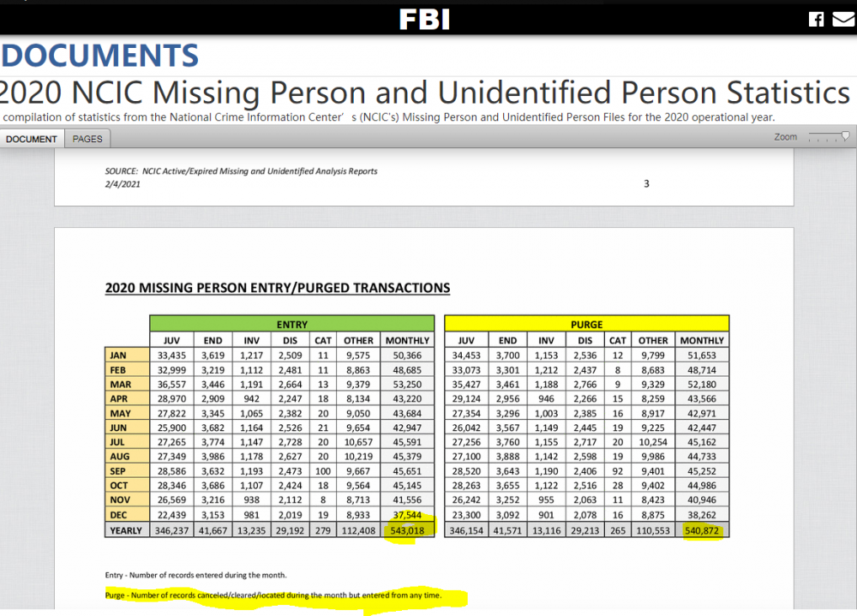857x616 pixels.
Task: Click the YEARLY row label
Action: point(126,531)
